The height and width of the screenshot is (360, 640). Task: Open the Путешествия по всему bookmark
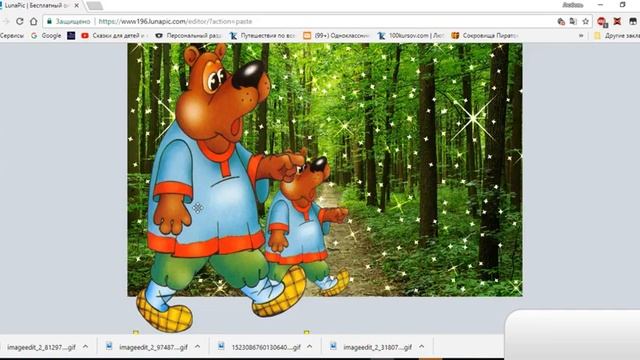(262, 36)
